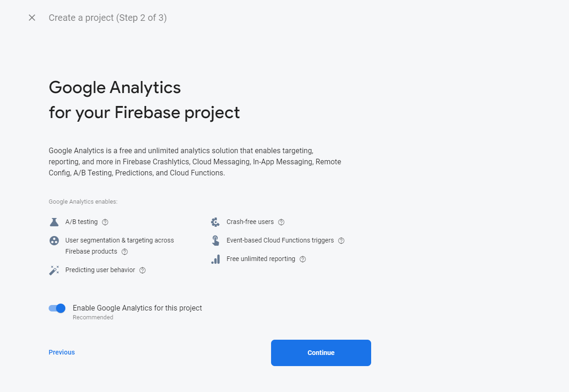Click the magic wand predicting icon
The image size is (569, 392).
(x=54, y=270)
